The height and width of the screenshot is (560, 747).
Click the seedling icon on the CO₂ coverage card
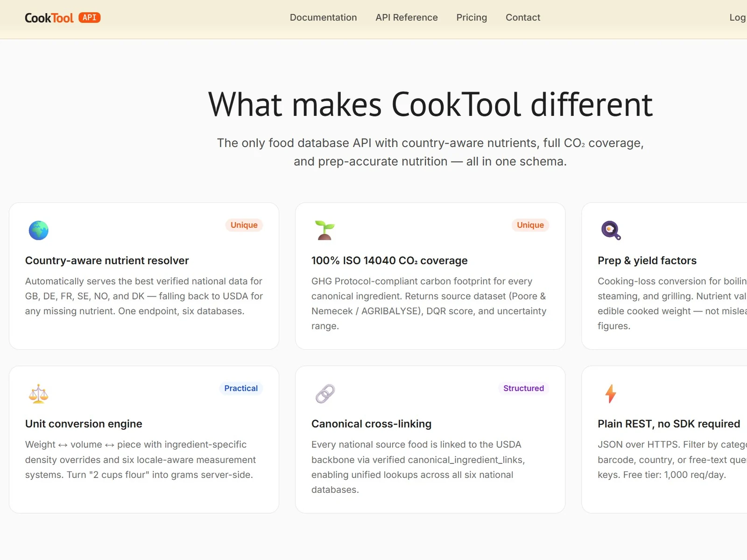[324, 230]
